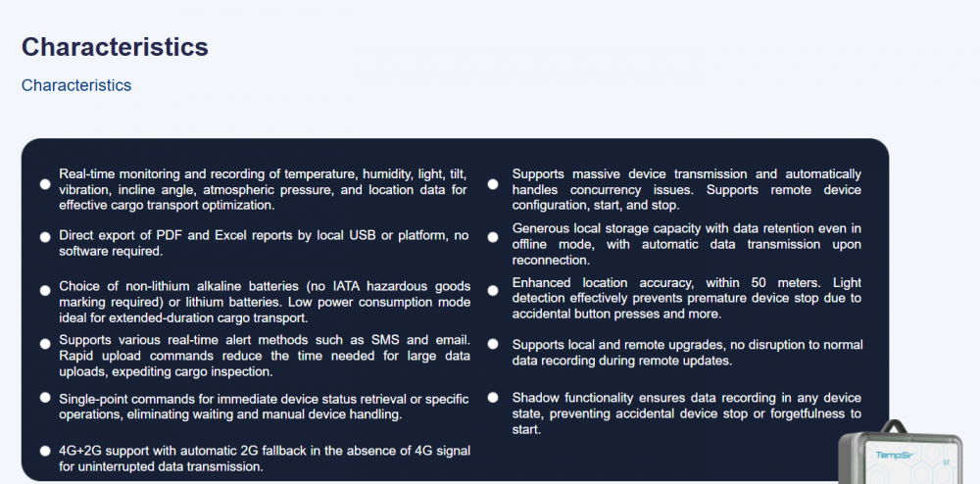Click the bullet beside non-lithium alkaline batteries text
Image resolution: width=980 pixels, height=484 pixels.
pyautogui.click(x=45, y=291)
